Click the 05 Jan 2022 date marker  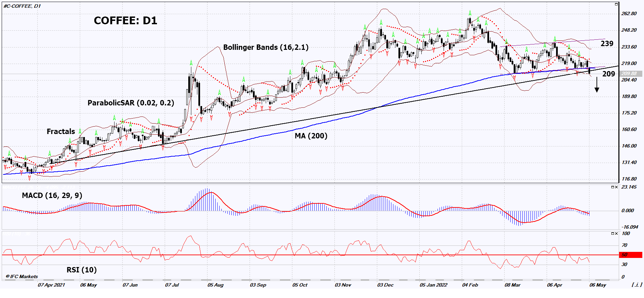pos(433,285)
